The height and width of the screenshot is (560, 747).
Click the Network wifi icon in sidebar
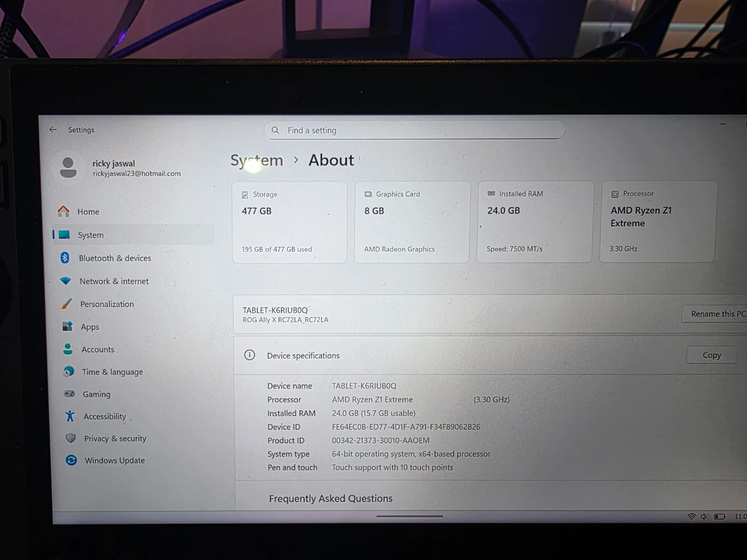[66, 281]
